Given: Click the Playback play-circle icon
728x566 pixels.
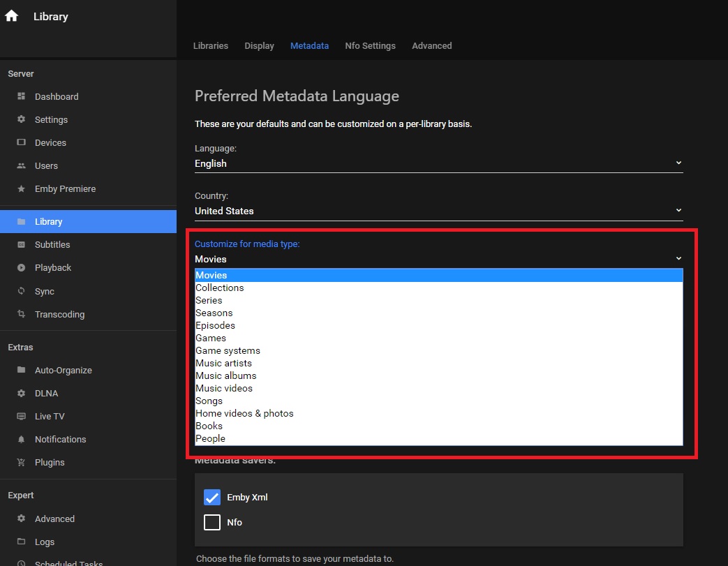Looking at the screenshot, I should click(x=21, y=267).
